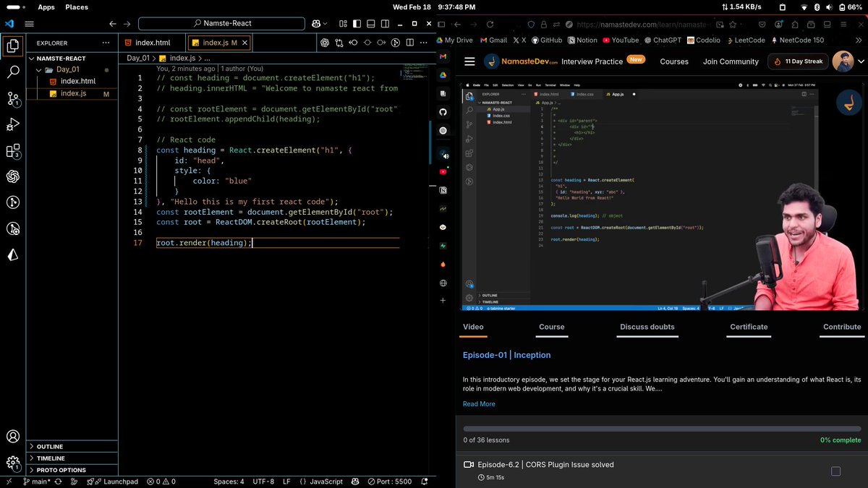This screenshot has width=868, height=488.
Task: Open the Extensions view in VS Code
Action: (x=13, y=150)
